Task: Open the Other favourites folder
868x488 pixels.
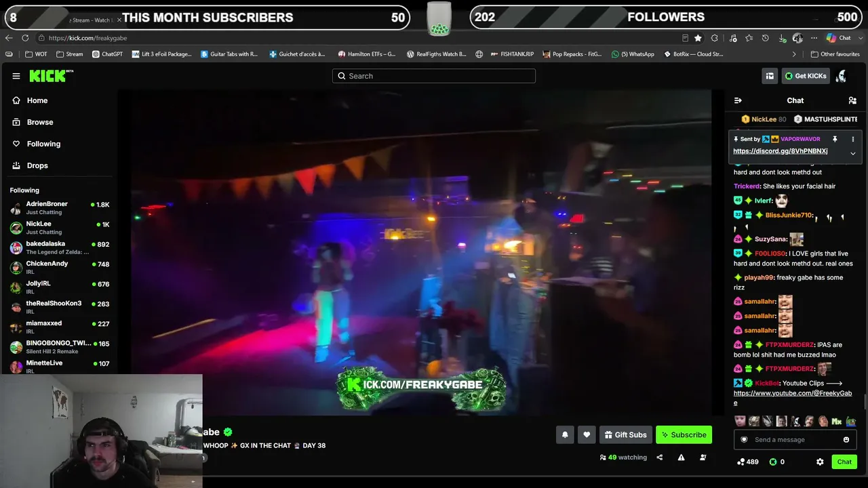Action: tap(835, 54)
